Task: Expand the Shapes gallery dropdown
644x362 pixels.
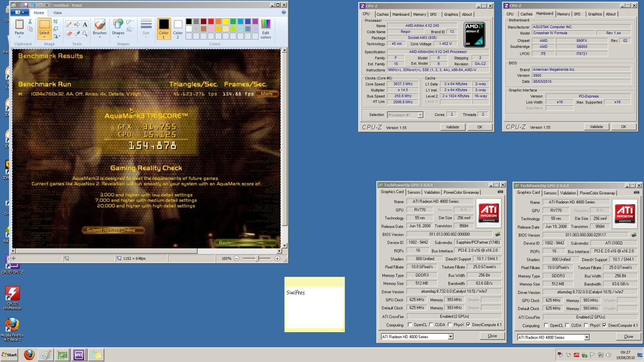Action: (x=118, y=37)
